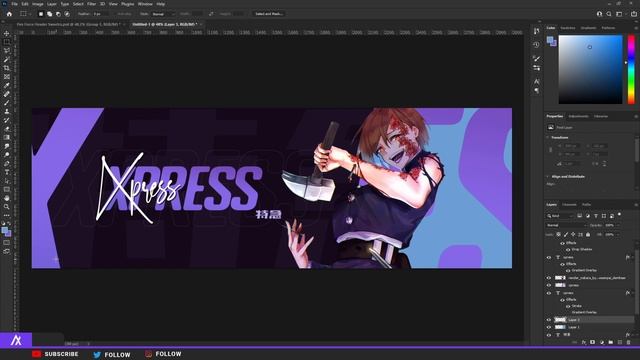This screenshot has height=360, width=640.
Task: Select the Crop tool
Action: click(7, 68)
